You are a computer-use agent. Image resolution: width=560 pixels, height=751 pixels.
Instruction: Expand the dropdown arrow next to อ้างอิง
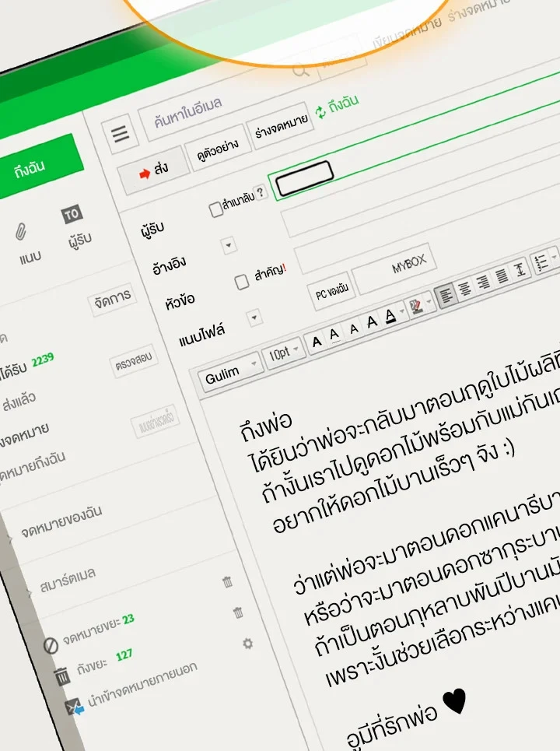(229, 246)
